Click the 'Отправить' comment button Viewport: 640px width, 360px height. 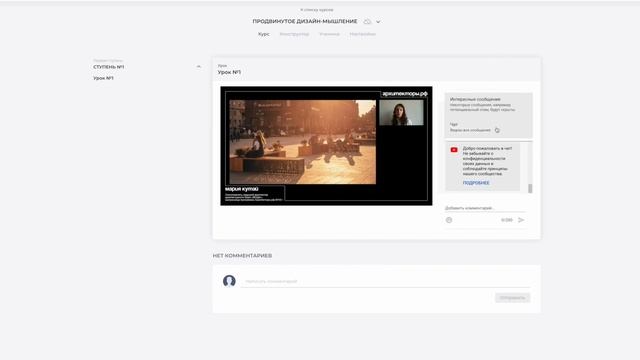[513, 298]
